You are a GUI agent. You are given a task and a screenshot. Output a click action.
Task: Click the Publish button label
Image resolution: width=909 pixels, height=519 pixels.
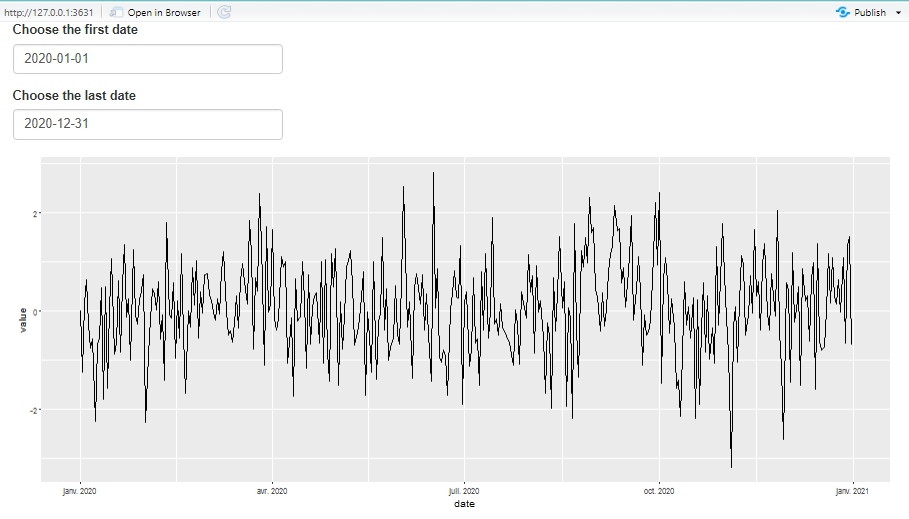[870, 12]
